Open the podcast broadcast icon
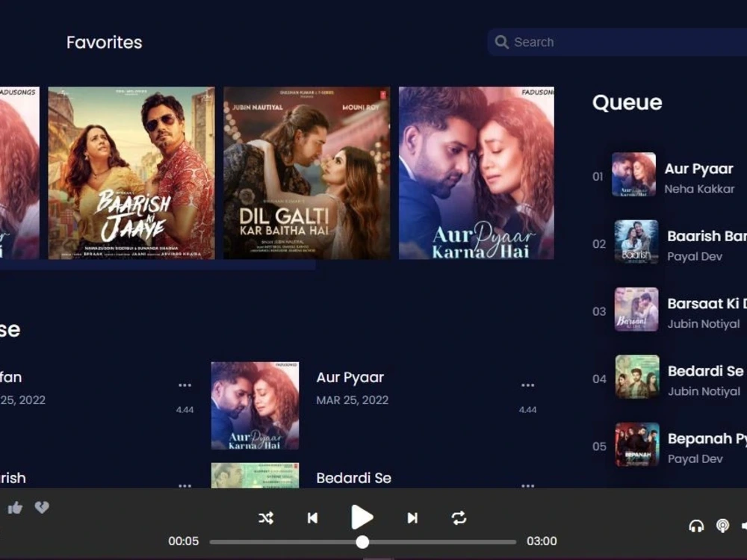Screen dimensions: 747x560 pyautogui.click(x=722, y=526)
